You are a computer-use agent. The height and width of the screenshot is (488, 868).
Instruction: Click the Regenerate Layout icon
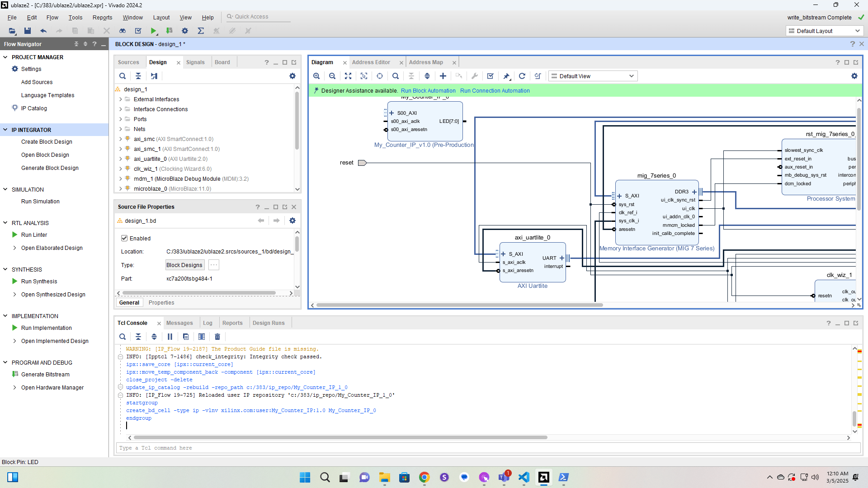coord(522,76)
